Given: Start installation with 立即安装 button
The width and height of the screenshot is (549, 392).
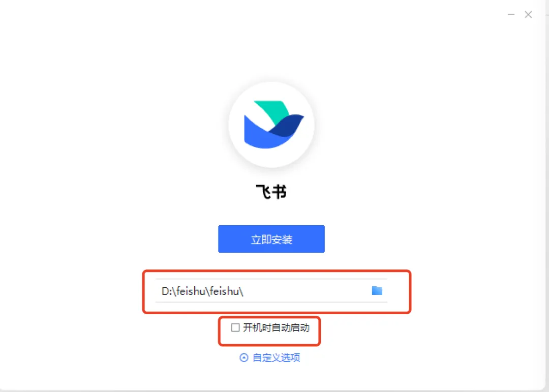Looking at the screenshot, I should coord(271,239).
